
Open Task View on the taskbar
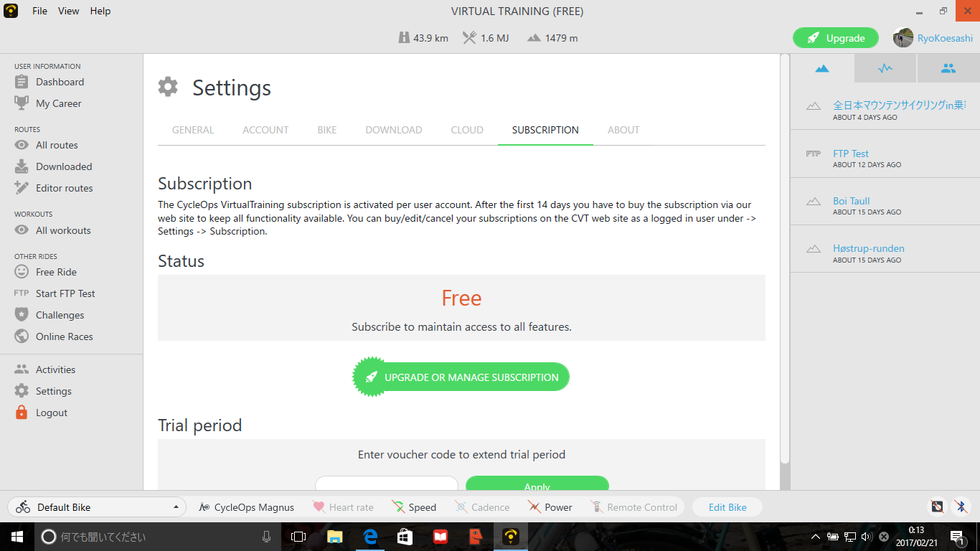click(298, 537)
